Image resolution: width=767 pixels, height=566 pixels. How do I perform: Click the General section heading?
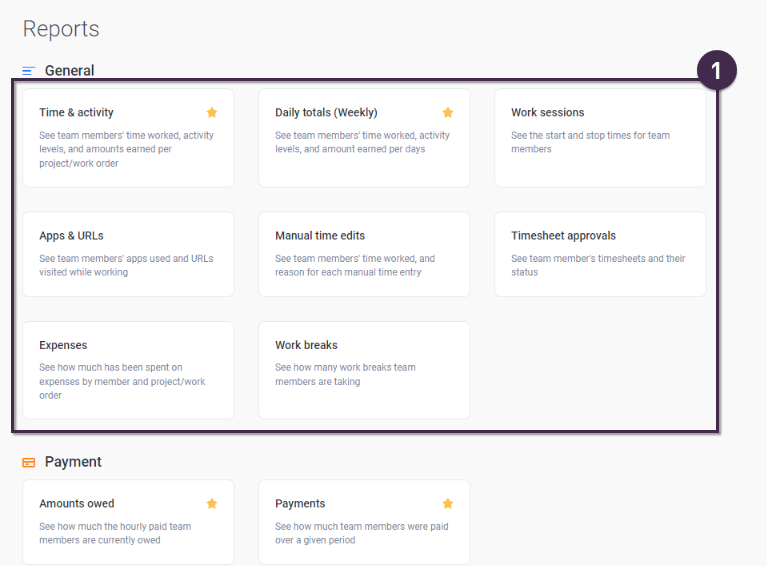[x=69, y=70]
